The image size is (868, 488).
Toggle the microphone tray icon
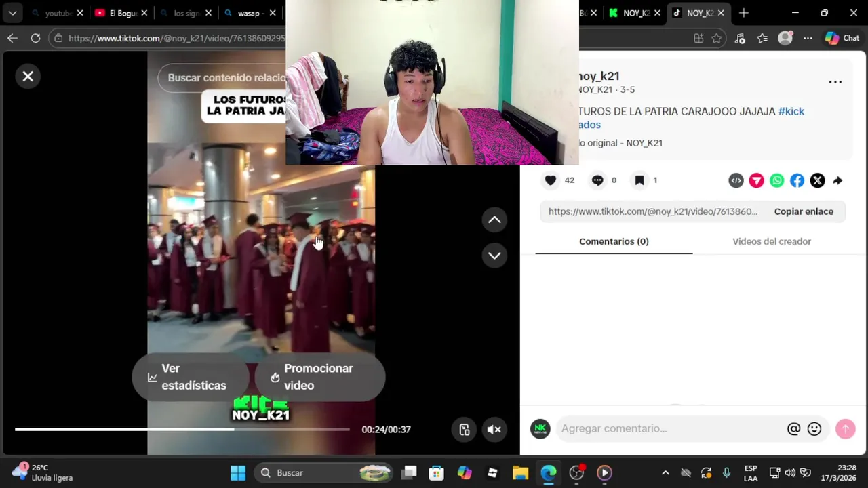point(726,473)
